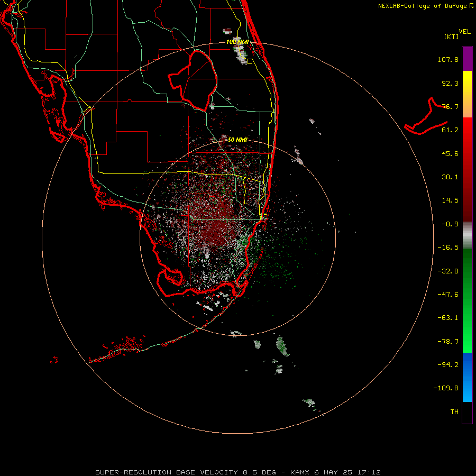Click the 107.8 legend value

[448, 60]
